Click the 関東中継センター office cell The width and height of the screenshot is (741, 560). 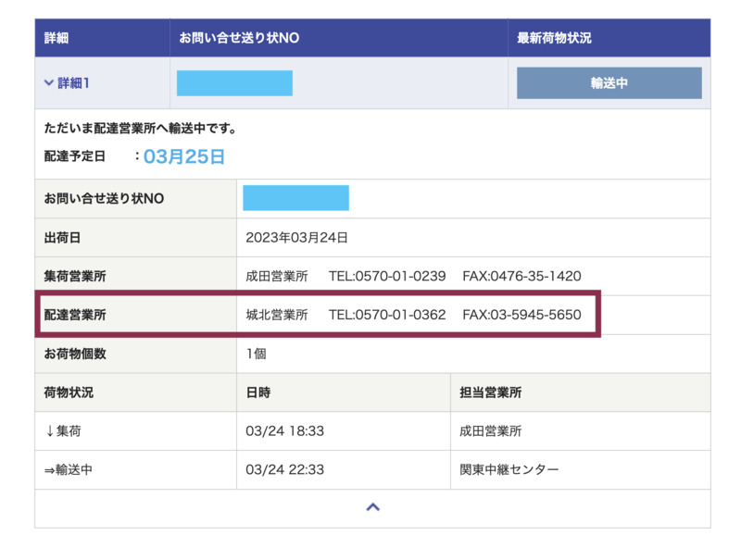pyautogui.click(x=509, y=470)
